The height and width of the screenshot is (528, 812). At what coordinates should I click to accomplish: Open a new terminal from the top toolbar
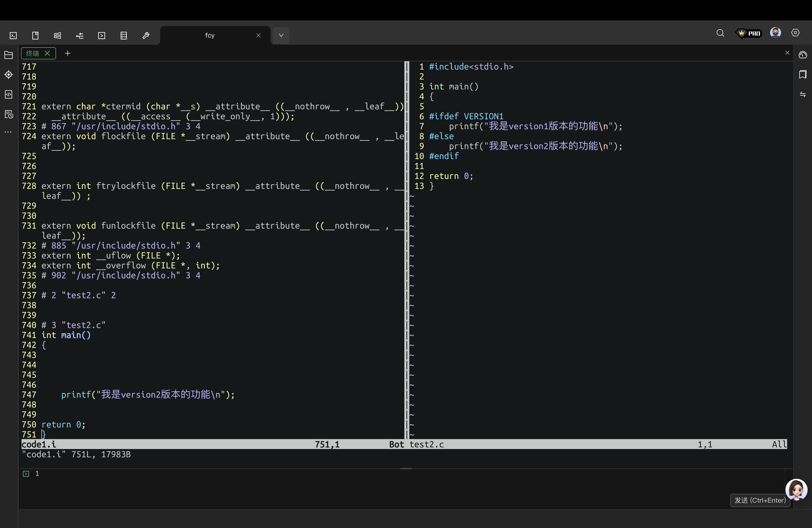(13, 35)
